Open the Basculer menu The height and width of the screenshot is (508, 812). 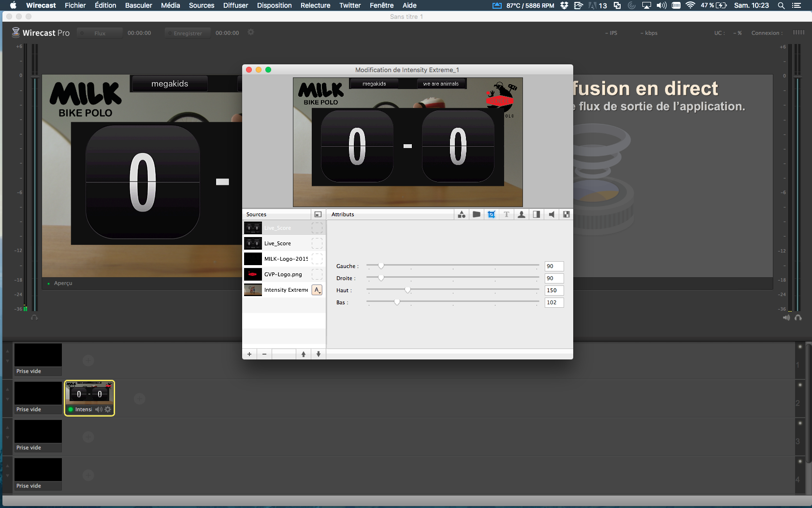tap(138, 5)
